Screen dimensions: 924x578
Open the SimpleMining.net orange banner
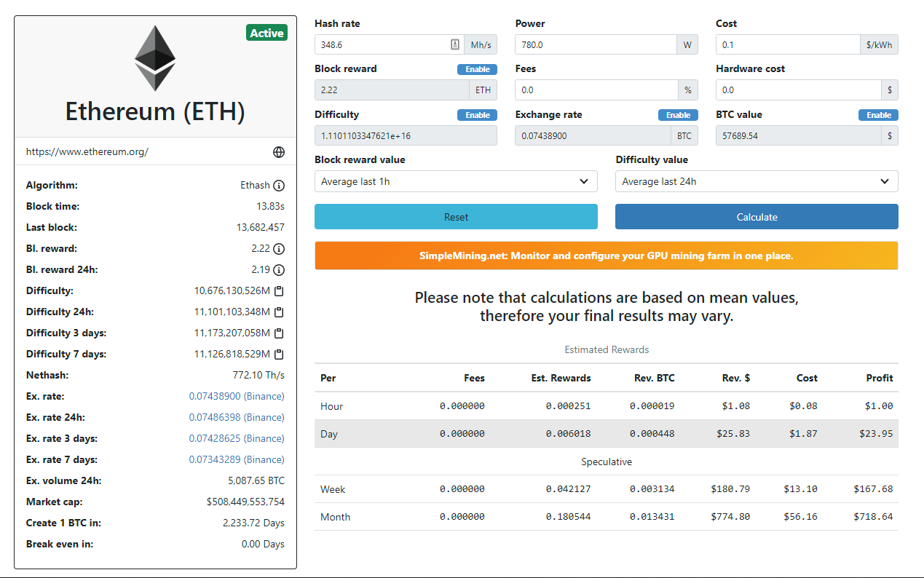click(606, 256)
